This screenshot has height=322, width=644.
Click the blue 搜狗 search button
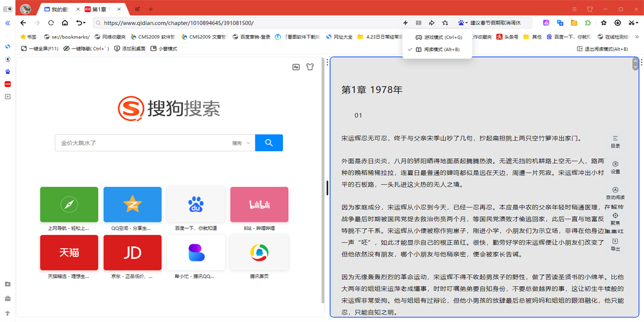269,143
